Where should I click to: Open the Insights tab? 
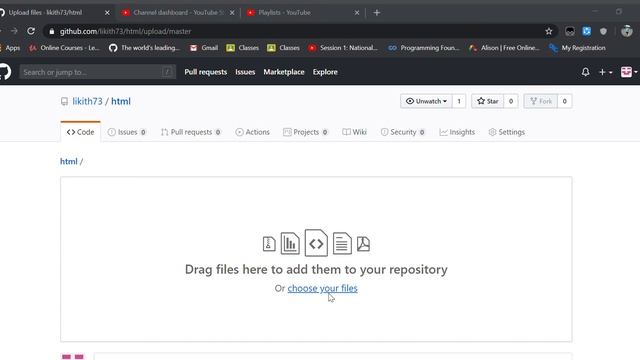tap(457, 132)
